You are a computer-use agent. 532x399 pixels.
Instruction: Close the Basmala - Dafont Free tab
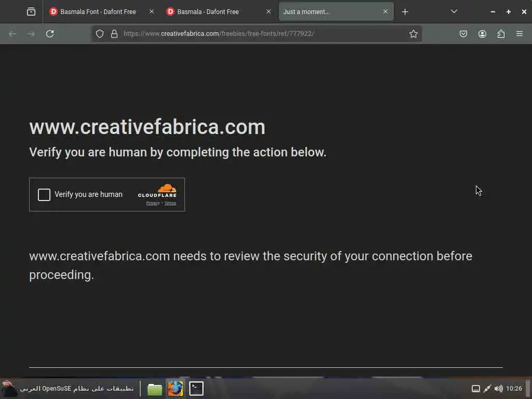tap(269, 11)
